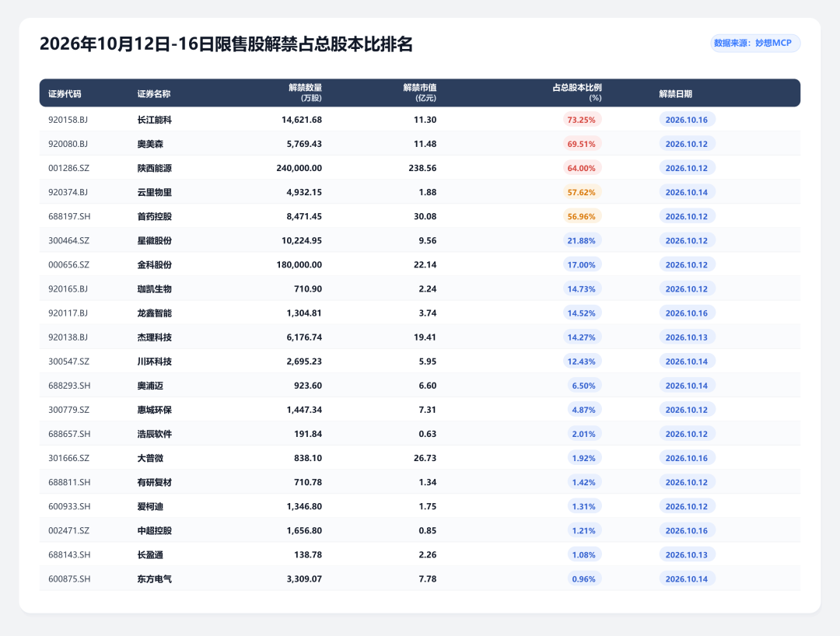
Task: Click the 0.96% ratio badge
Action: point(584,578)
